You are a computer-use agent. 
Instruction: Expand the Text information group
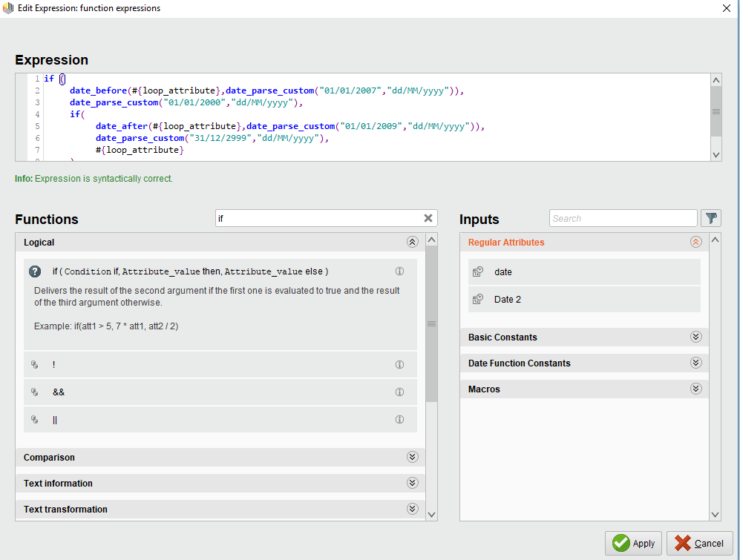point(413,483)
